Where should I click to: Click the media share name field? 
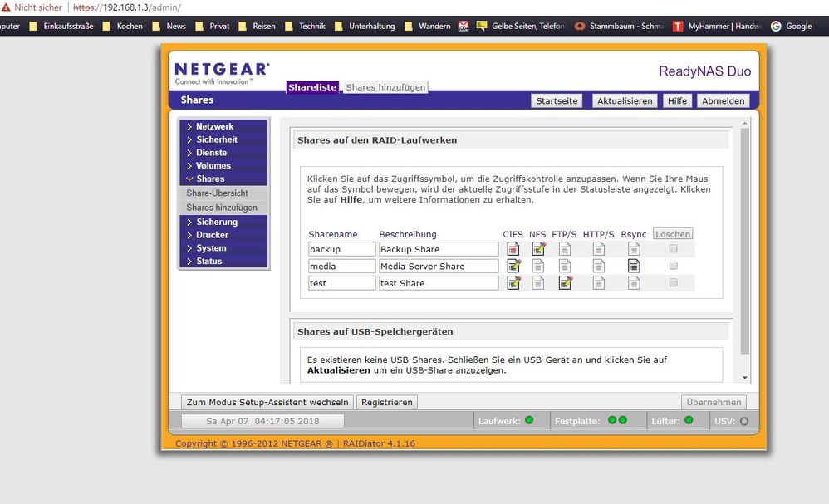[x=342, y=266]
